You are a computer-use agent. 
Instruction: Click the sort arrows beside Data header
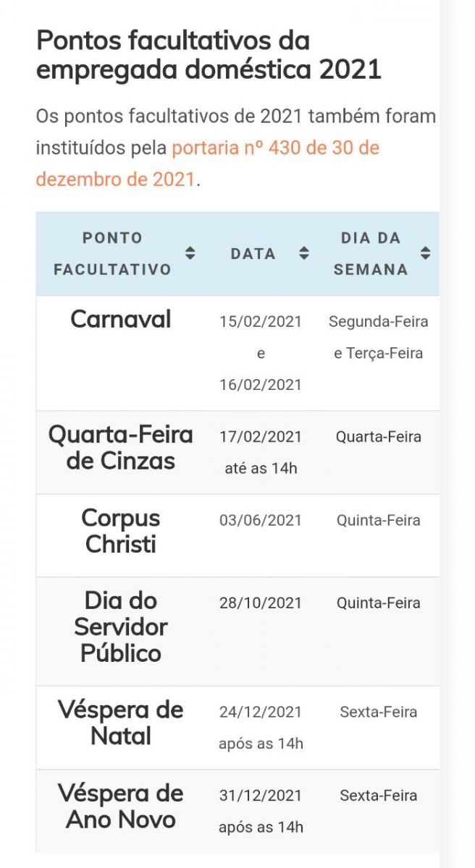click(x=304, y=253)
